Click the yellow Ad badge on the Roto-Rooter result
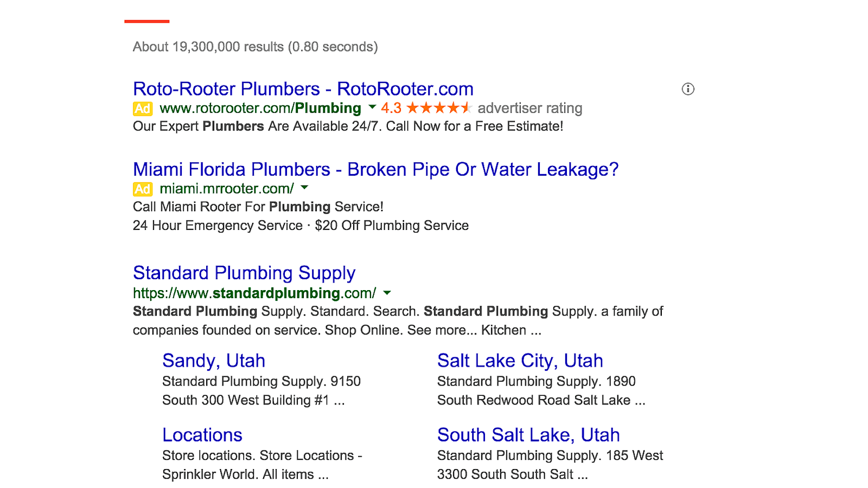This screenshot has height=488, width=868. click(143, 108)
